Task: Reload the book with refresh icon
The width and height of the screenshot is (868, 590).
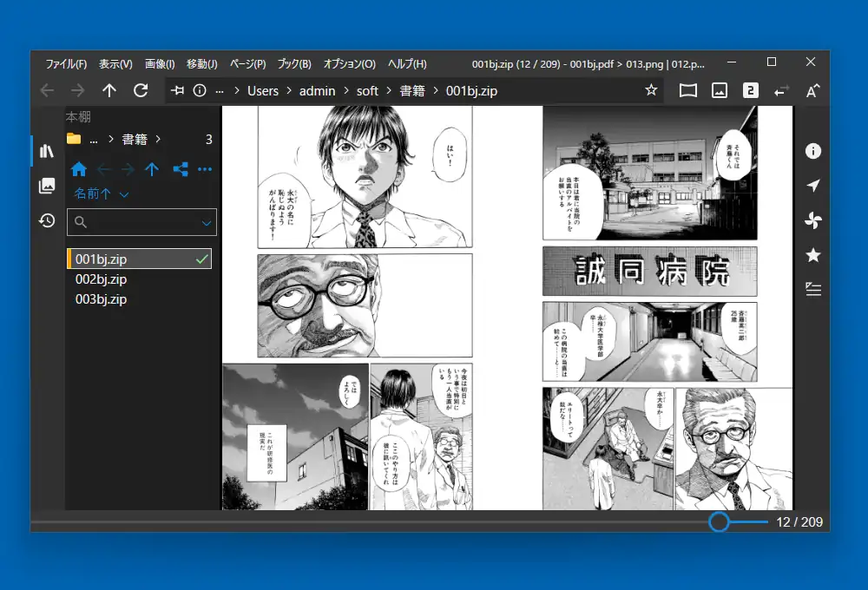Action: (x=141, y=90)
